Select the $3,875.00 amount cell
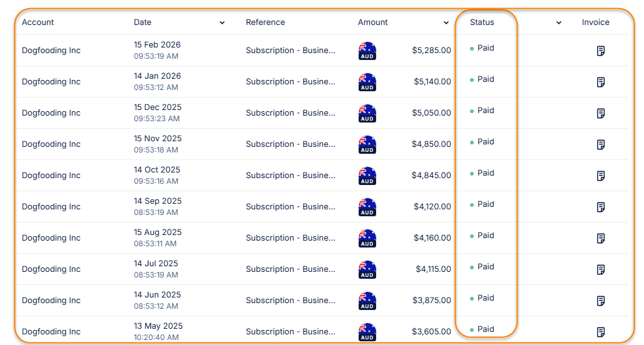Viewport: 644px width, 345px height. (x=431, y=301)
